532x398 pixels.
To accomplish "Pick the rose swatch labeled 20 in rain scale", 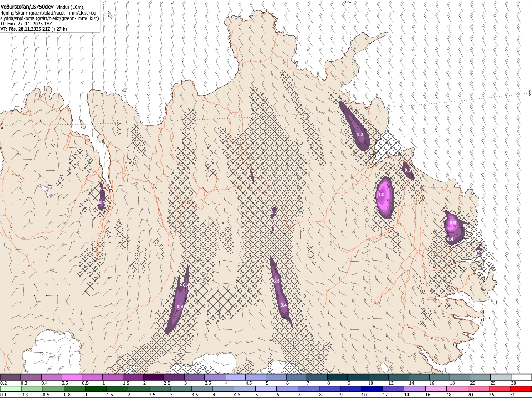I will (x=479, y=389).
